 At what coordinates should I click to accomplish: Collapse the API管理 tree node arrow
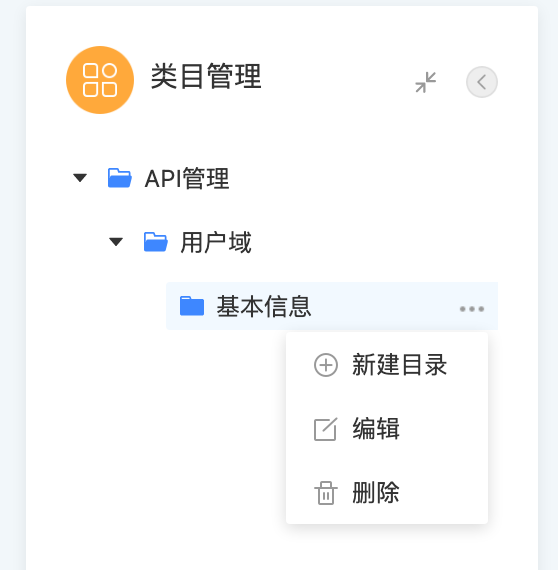[x=80, y=178]
